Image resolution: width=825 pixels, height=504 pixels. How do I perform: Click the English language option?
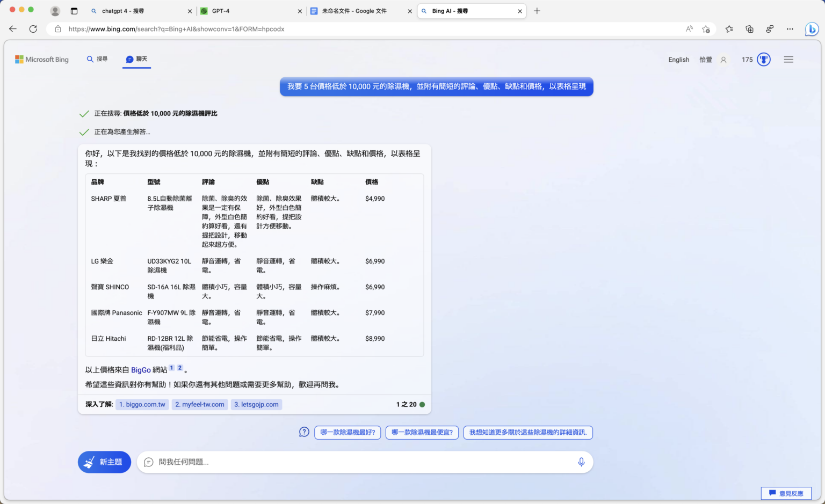[678, 60]
